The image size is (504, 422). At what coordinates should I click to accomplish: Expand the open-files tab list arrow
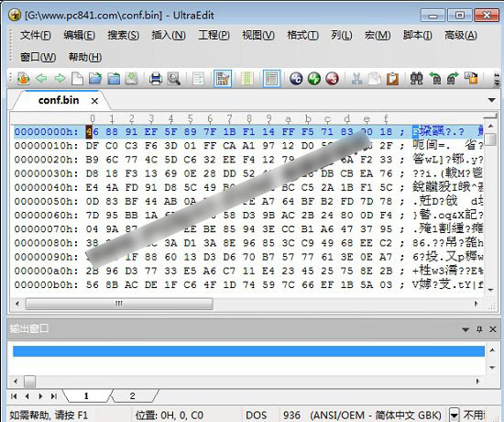(x=491, y=100)
